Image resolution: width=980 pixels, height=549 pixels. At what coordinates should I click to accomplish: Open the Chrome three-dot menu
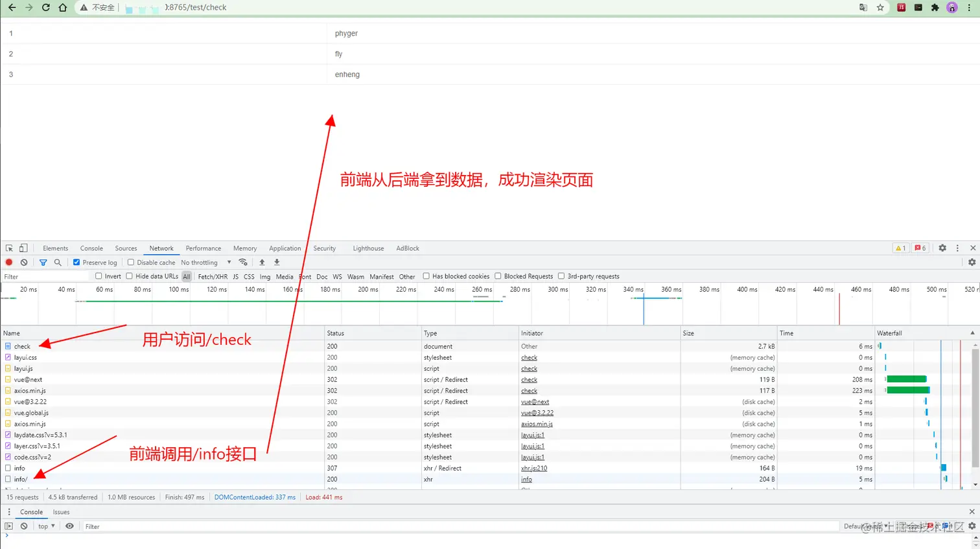pos(969,8)
